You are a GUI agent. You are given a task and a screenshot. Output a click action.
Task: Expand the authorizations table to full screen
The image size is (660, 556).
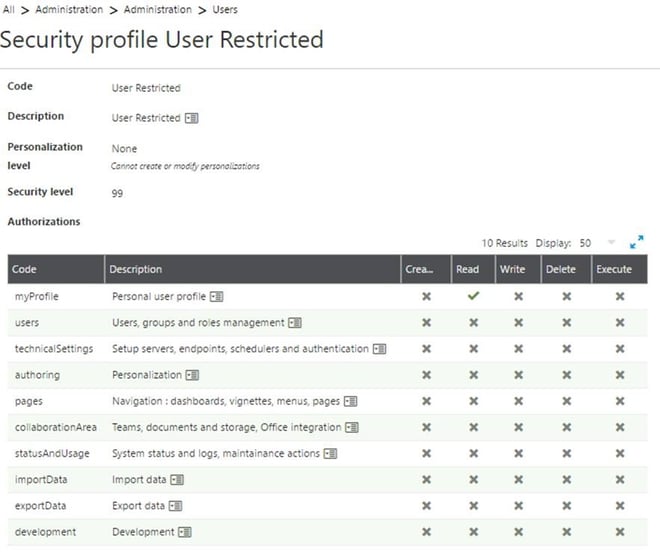coord(636,242)
